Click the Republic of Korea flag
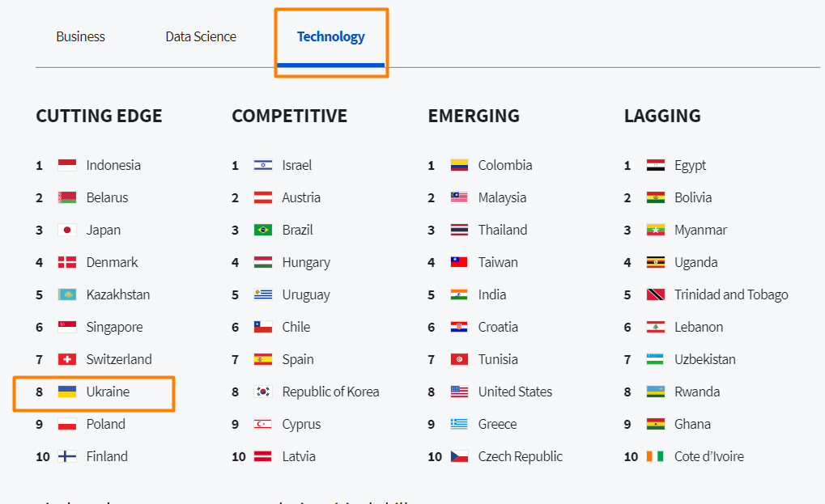 pos(263,392)
